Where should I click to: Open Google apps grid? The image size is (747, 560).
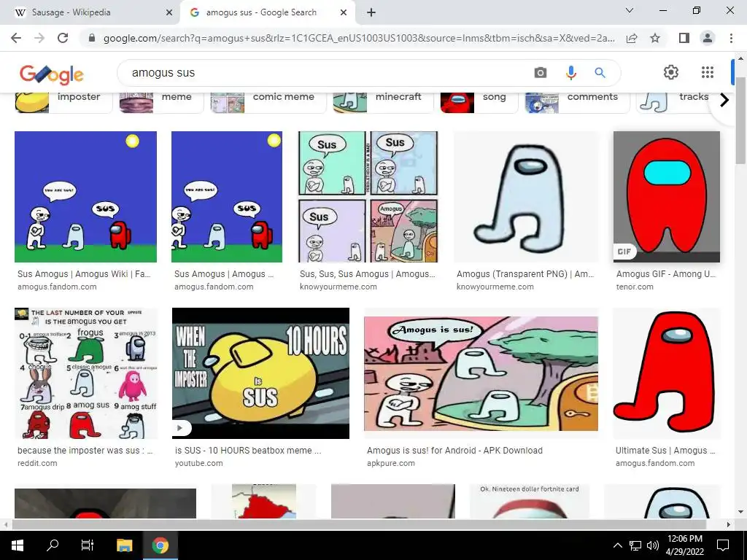coord(708,72)
